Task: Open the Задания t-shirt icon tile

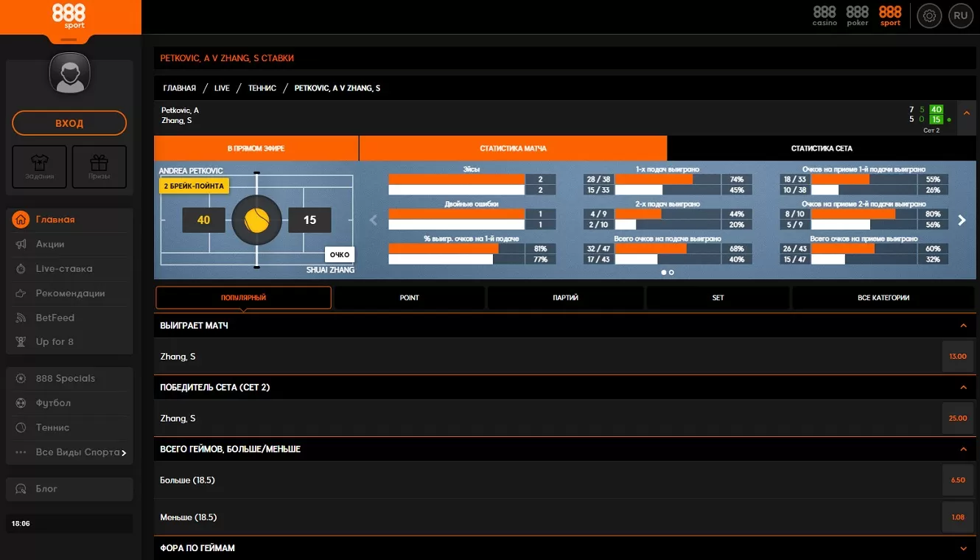Action: coord(39,167)
